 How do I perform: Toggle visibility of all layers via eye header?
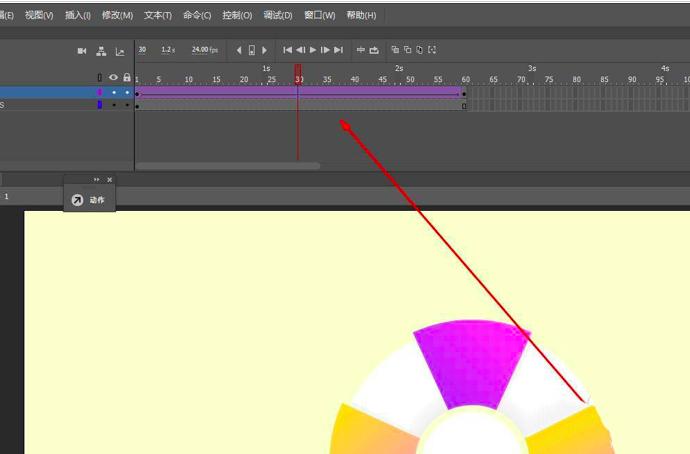point(114,77)
